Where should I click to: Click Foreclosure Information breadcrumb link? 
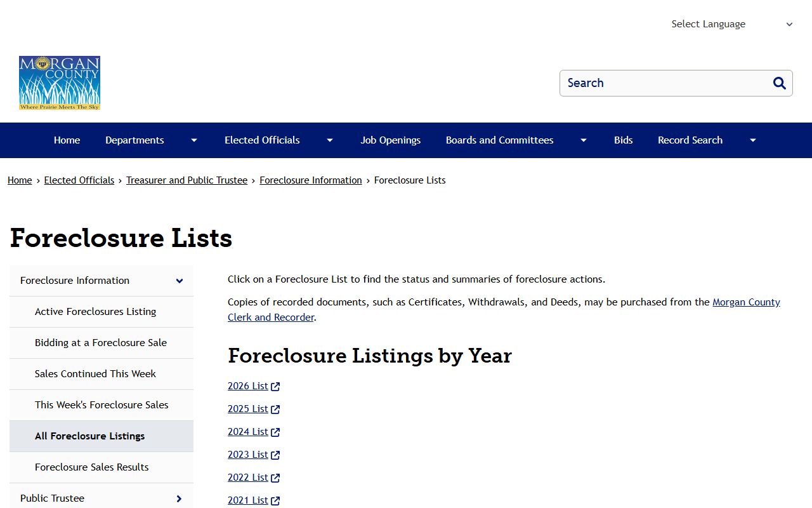coord(311,180)
